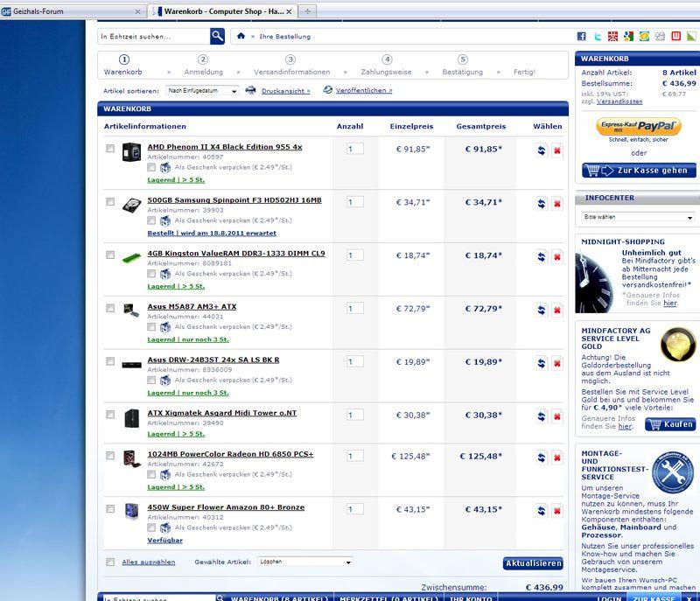Delete the 450W Super Flower Amazon item

pos(557,511)
